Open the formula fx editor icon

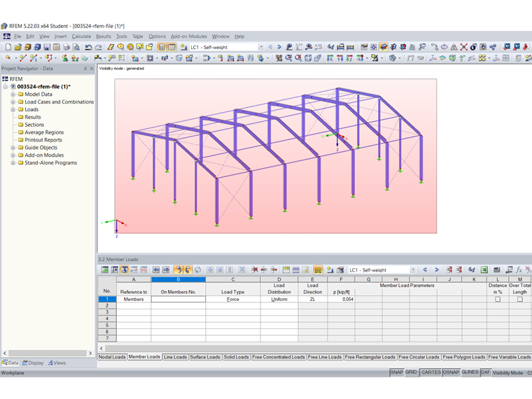click(519, 269)
